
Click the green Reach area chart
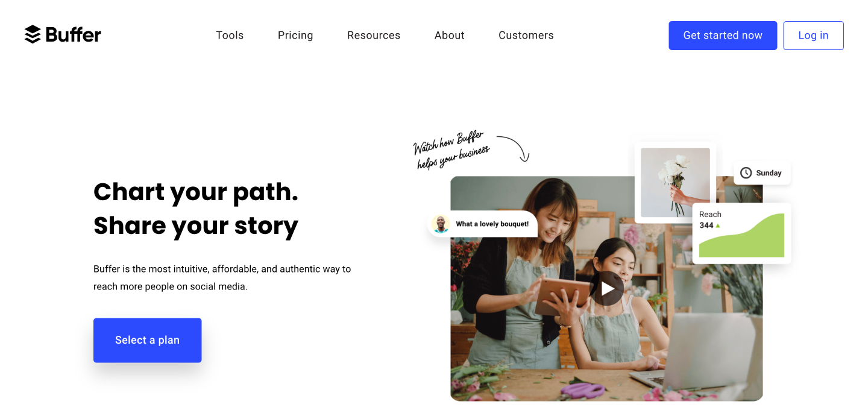point(741,236)
